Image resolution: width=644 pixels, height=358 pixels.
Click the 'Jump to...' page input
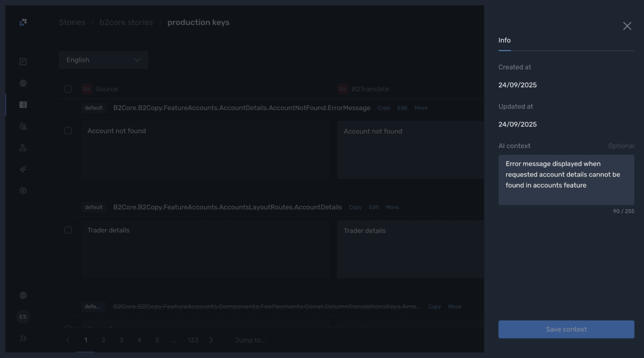(x=250, y=340)
